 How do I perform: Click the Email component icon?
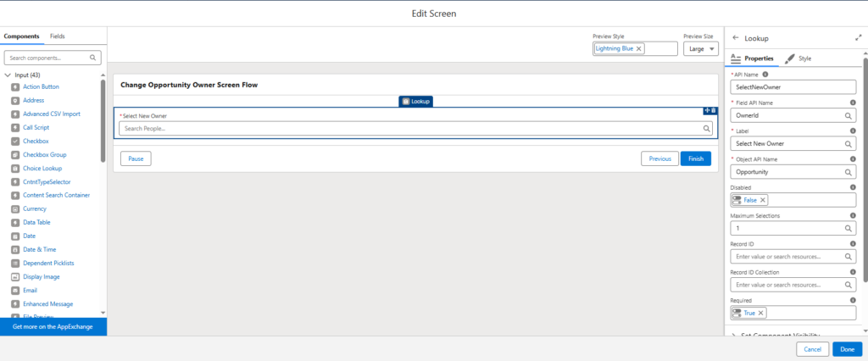coord(15,290)
